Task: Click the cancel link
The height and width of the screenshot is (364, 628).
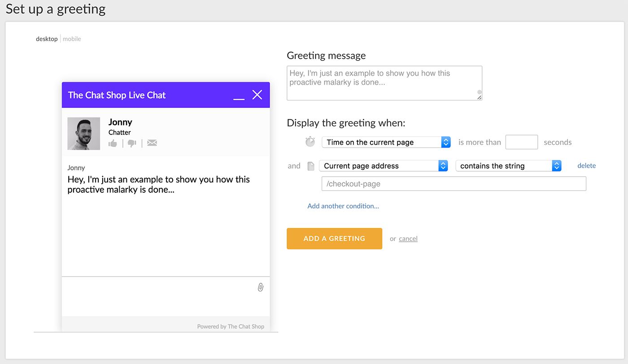Action: click(x=408, y=238)
